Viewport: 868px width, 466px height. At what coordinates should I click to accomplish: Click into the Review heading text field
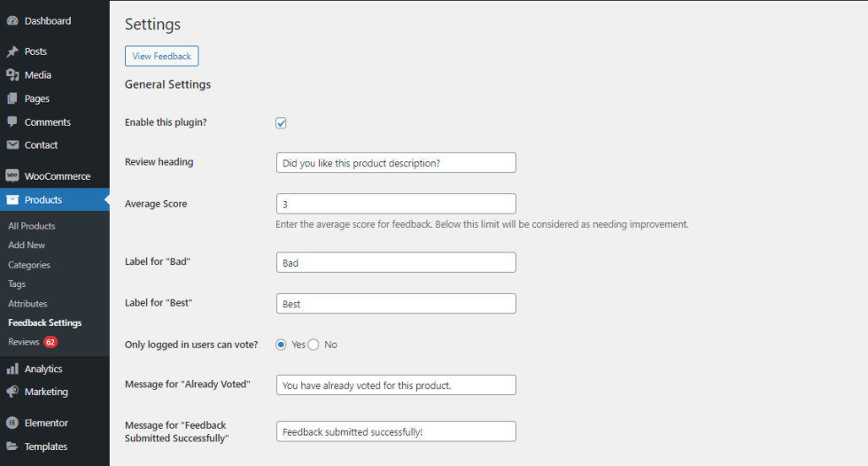point(396,163)
